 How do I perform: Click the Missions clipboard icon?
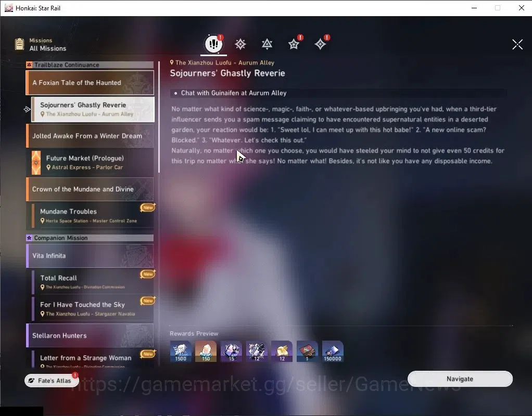(x=20, y=44)
